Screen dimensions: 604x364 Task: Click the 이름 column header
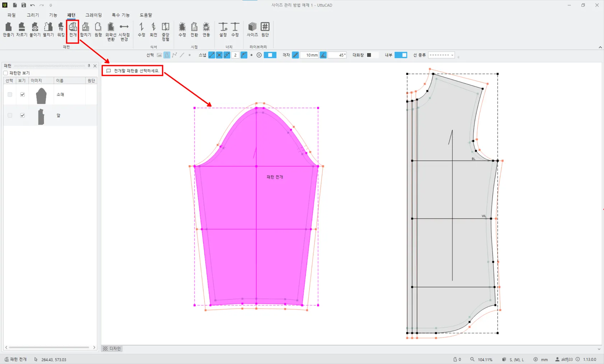[70, 81]
